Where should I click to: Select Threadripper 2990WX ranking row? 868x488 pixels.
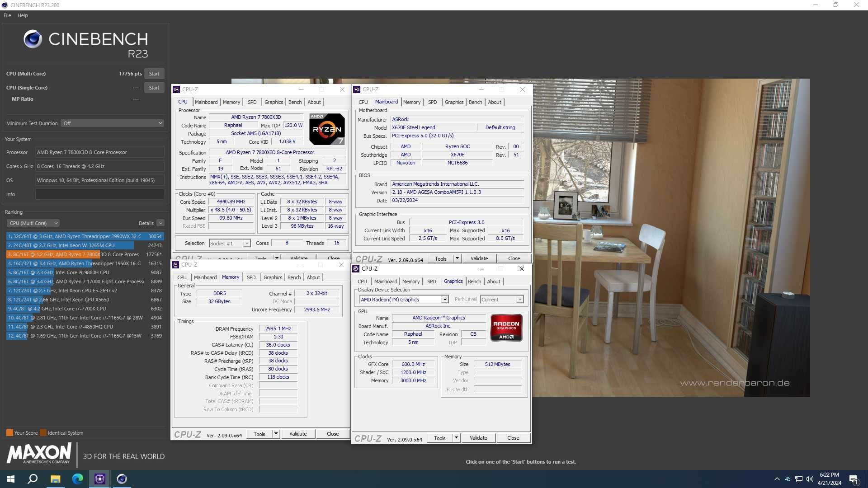(x=85, y=236)
